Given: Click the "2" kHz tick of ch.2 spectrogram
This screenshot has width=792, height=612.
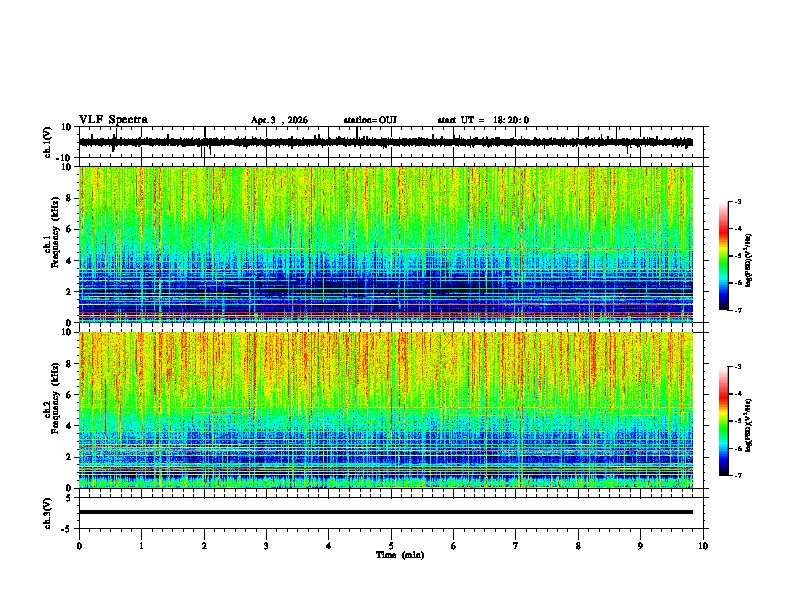Looking at the screenshot, I should tap(69, 457).
